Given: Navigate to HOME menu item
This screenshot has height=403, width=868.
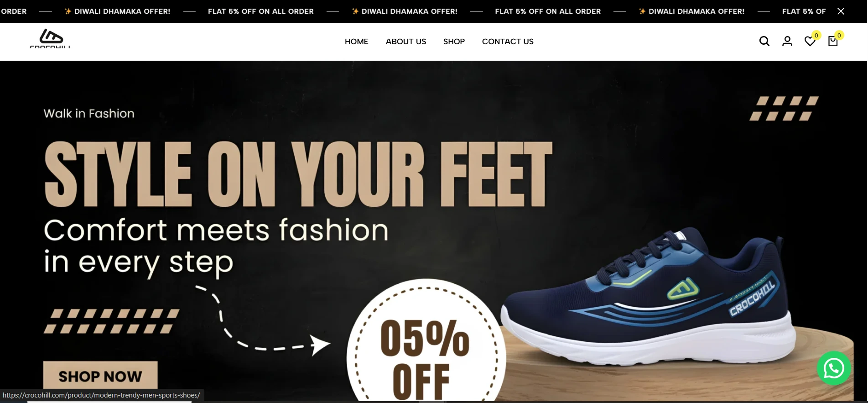Looking at the screenshot, I should pos(356,42).
